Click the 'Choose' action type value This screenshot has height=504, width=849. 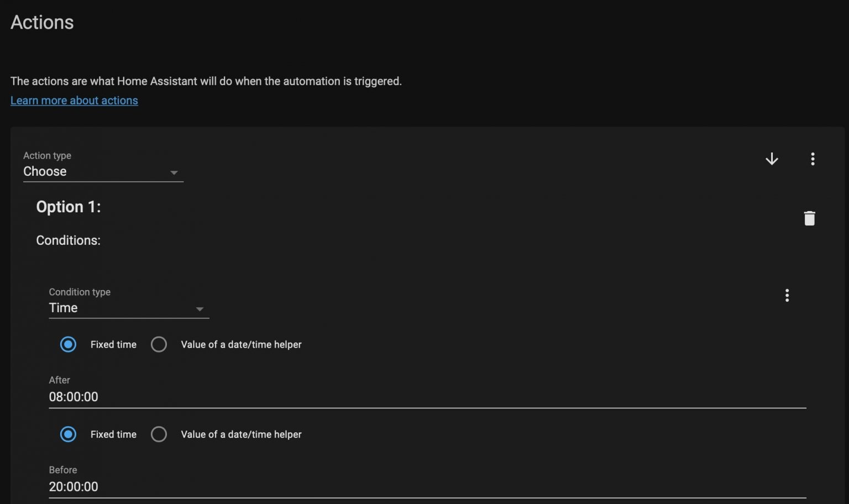45,171
